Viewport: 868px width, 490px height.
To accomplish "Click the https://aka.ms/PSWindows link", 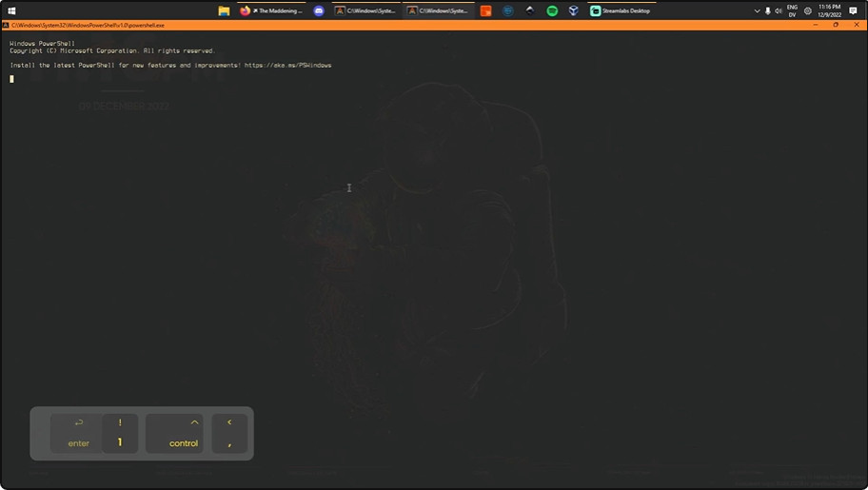I will coord(287,65).
